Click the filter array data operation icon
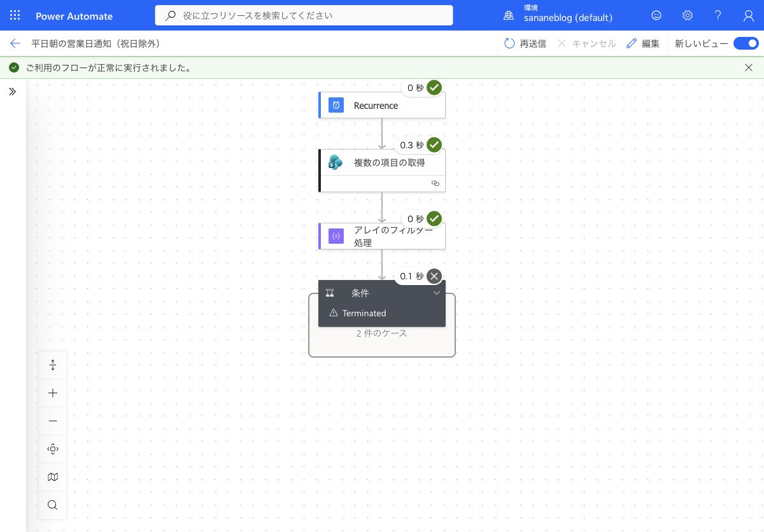 [x=336, y=236]
